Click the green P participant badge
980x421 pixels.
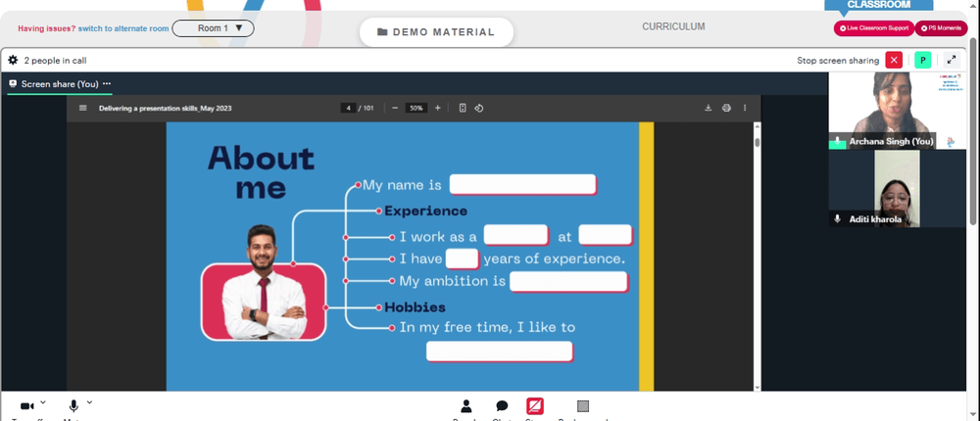point(922,60)
